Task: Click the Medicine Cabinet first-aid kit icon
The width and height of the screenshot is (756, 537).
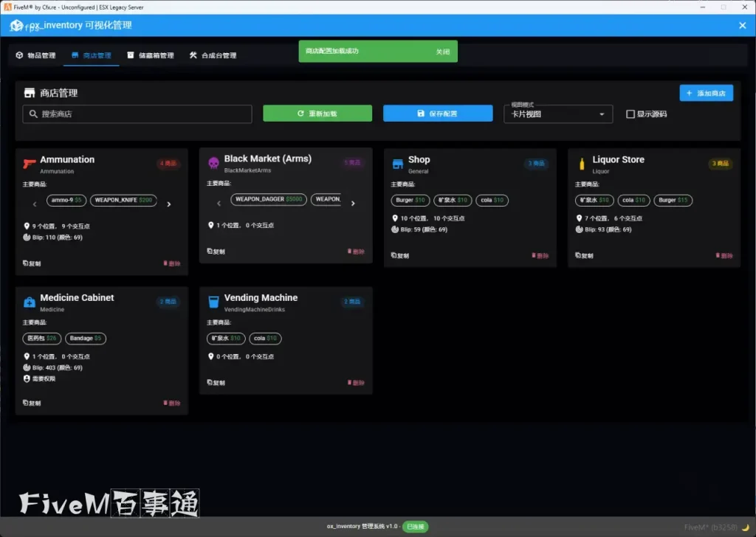Action: tap(29, 301)
